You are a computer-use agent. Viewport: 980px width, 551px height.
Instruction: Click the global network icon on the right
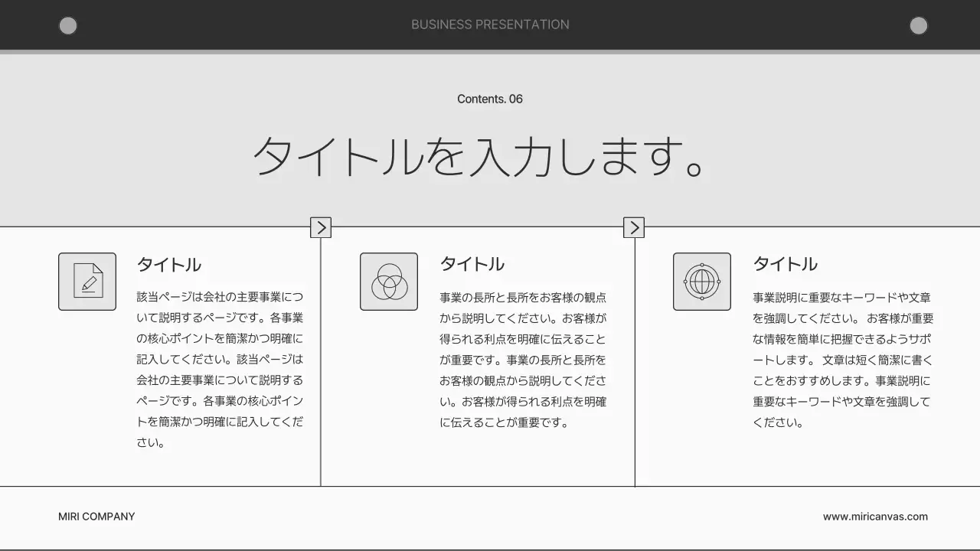click(x=702, y=282)
